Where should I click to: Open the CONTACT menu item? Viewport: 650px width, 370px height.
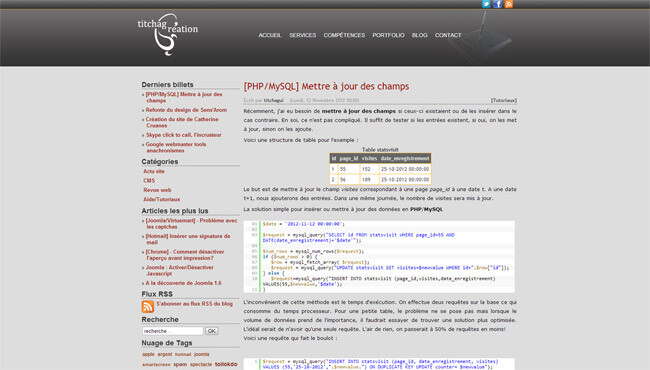tap(448, 35)
